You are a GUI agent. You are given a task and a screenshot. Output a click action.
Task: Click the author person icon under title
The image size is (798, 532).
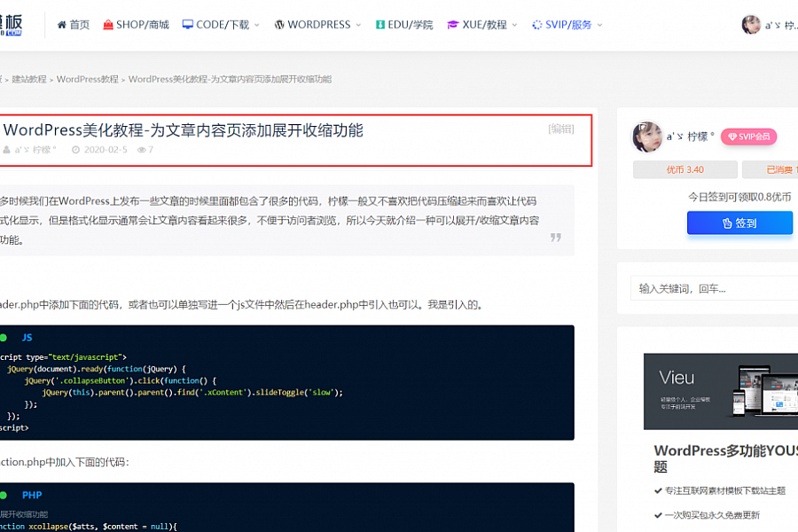(x=6, y=150)
